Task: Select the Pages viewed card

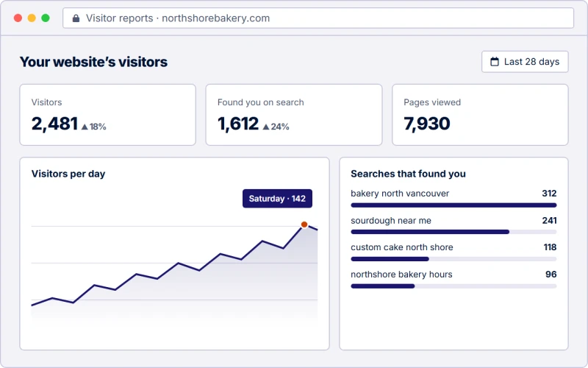Action: tap(480, 115)
